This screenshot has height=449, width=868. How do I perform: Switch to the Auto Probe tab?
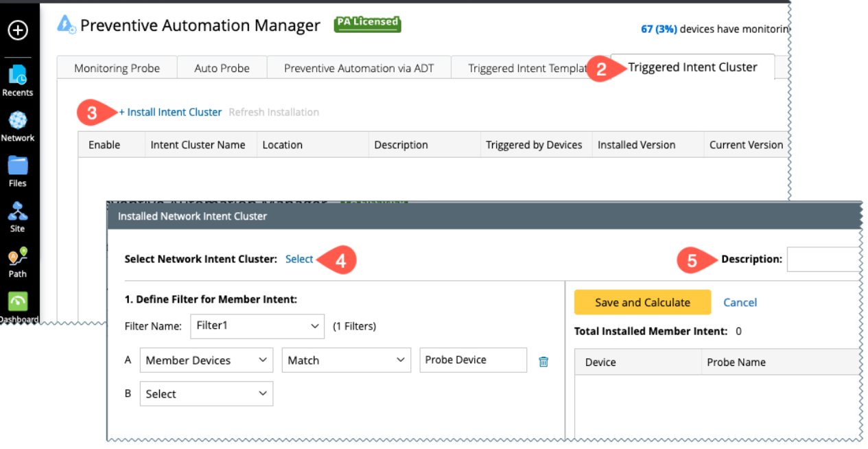click(x=222, y=68)
